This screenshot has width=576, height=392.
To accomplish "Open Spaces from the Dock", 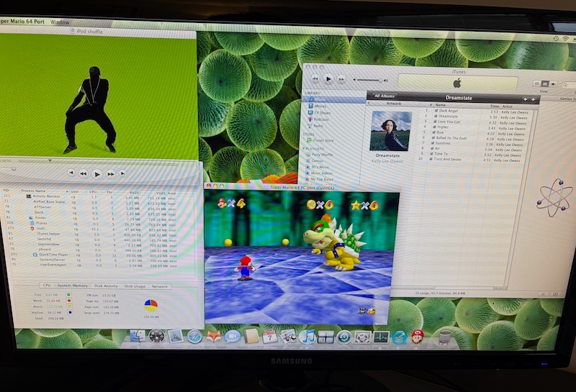I will (x=325, y=337).
